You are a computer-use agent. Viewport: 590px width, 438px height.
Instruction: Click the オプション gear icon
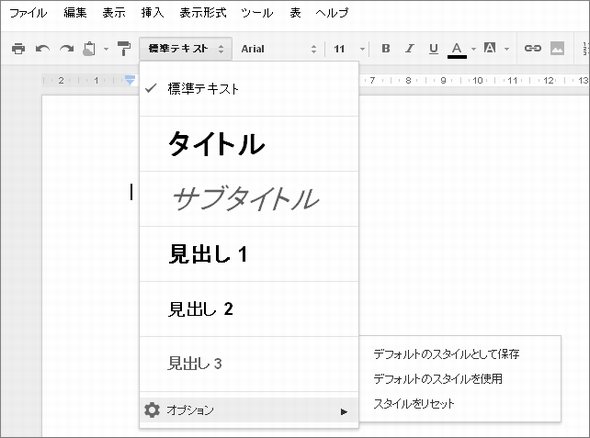click(x=152, y=410)
